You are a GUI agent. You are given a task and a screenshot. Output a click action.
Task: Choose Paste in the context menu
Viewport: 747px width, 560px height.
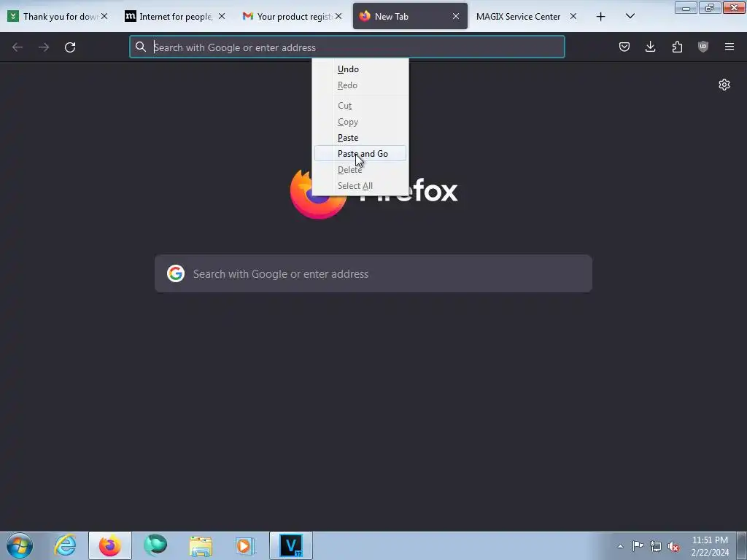tap(360, 138)
